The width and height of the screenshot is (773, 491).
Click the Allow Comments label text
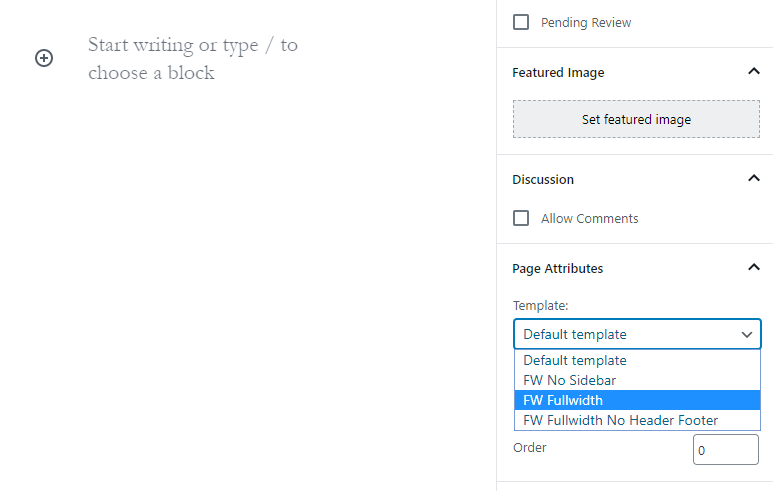[589, 219]
